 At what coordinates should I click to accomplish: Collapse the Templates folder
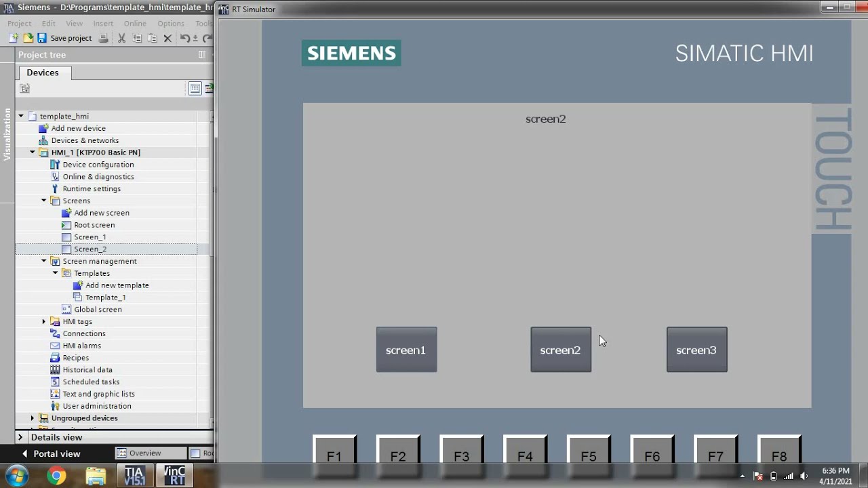(x=56, y=273)
